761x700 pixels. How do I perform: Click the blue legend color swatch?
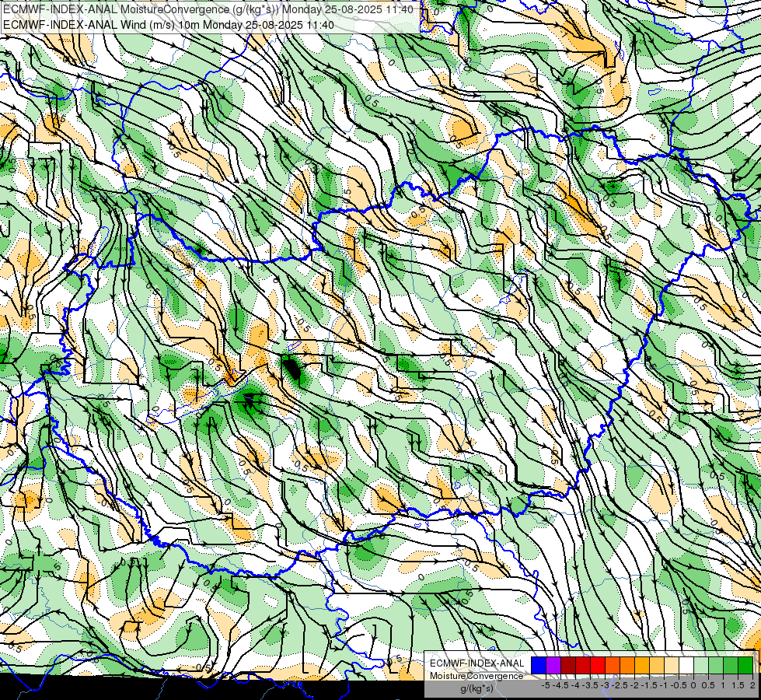point(539,665)
